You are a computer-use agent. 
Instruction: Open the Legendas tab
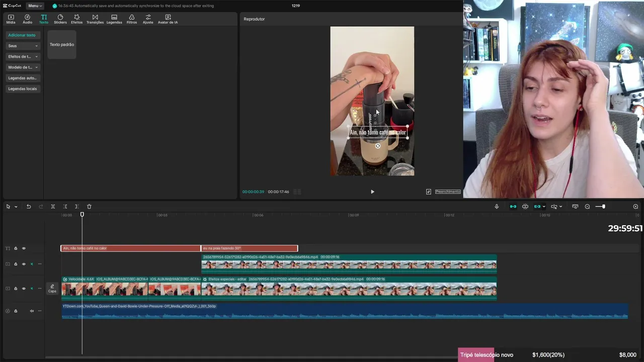coord(114,19)
